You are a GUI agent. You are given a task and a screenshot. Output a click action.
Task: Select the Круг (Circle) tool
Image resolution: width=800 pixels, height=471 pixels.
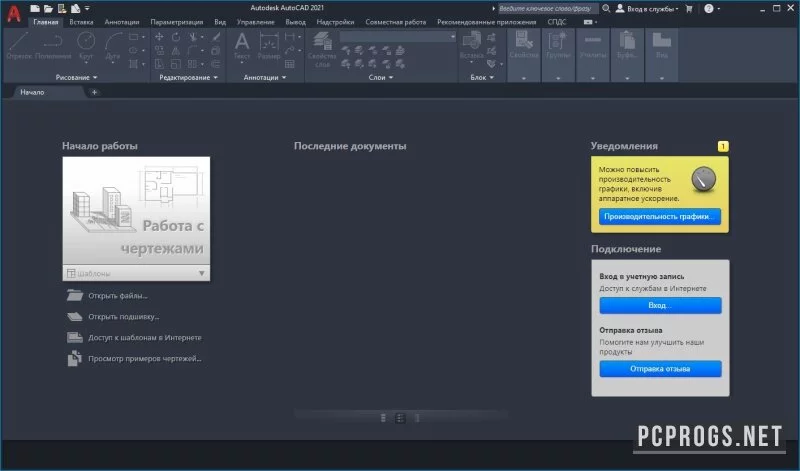coord(86,45)
